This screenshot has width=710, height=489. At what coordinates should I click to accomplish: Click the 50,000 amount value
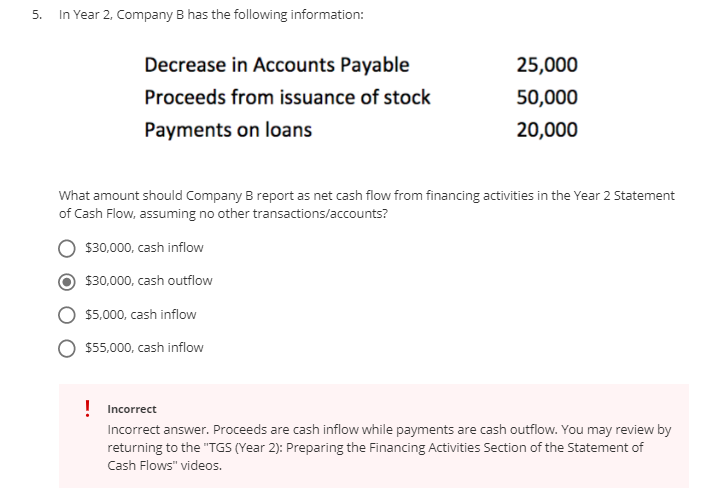(547, 97)
